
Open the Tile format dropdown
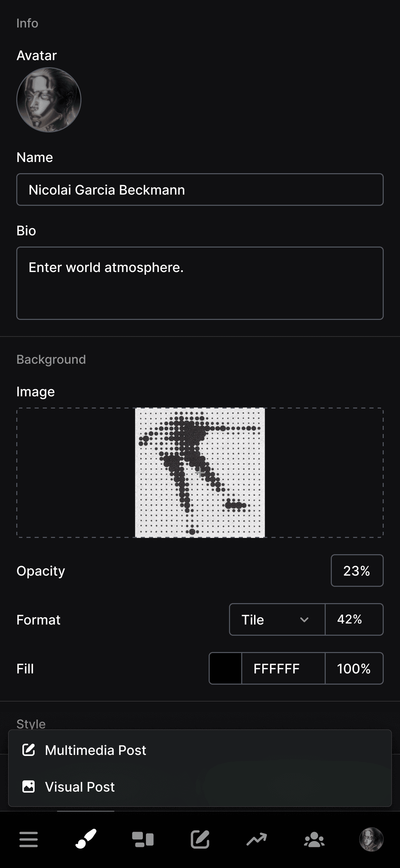click(277, 619)
